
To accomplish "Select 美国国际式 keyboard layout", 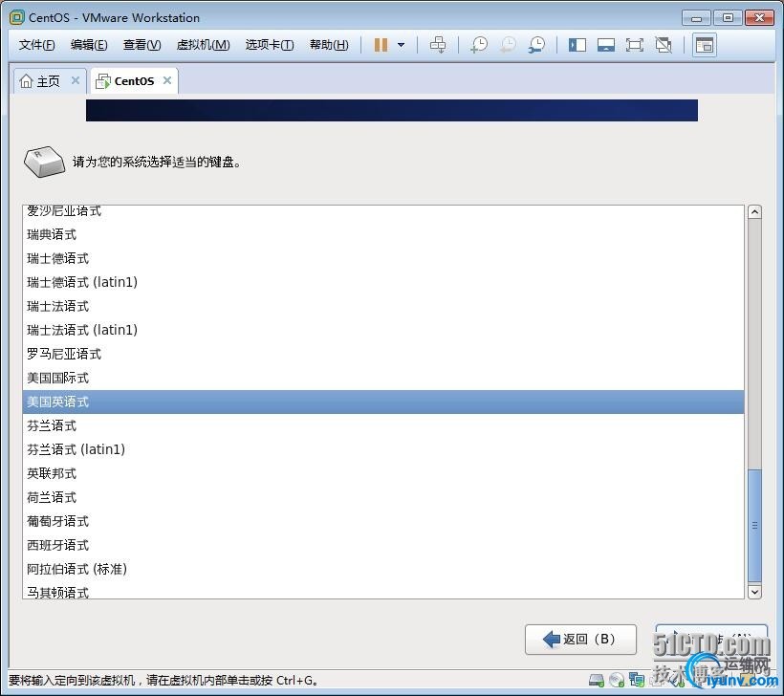I will click(383, 378).
